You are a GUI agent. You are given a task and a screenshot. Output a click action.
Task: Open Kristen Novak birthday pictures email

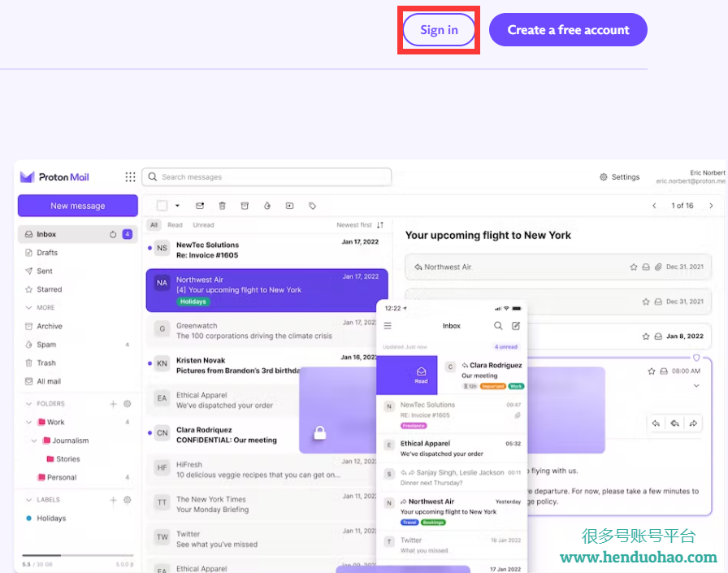[262, 366]
